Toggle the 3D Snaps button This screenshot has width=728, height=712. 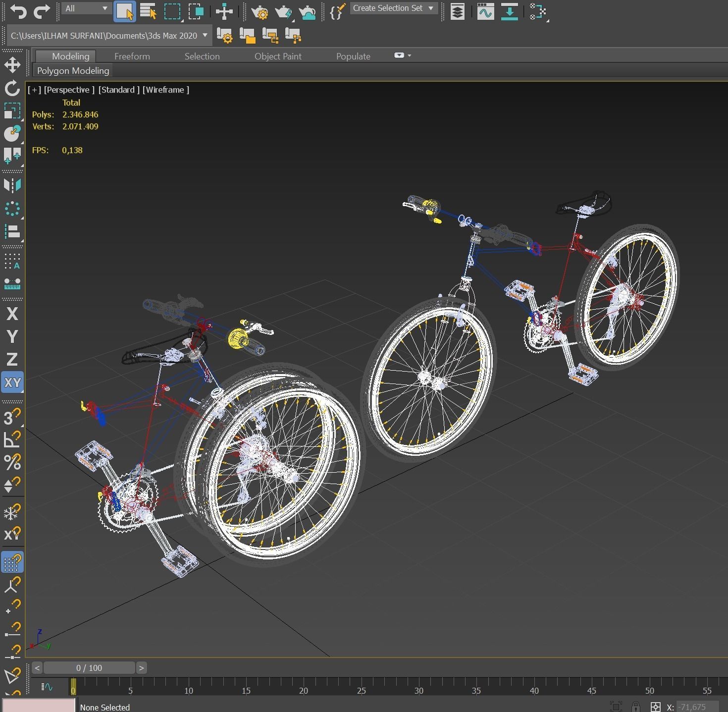tap(12, 417)
